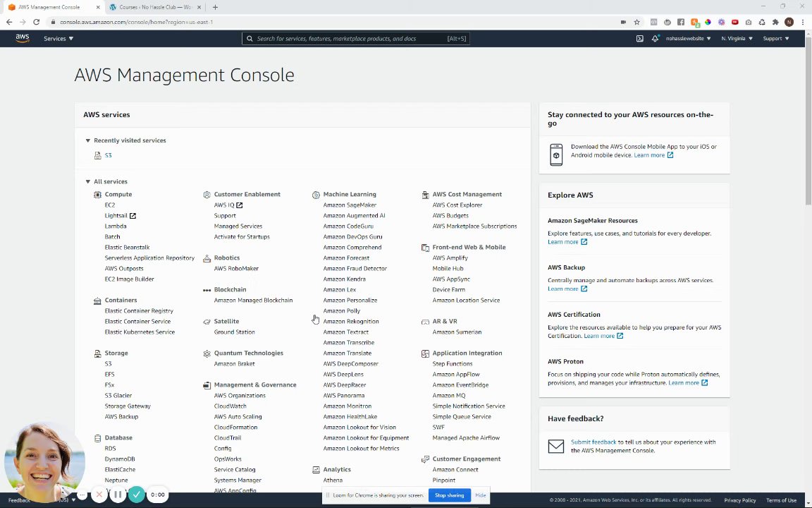This screenshot has height=508, width=812.
Task: Open AWS CloudShell icon in header
Action: [639, 38]
